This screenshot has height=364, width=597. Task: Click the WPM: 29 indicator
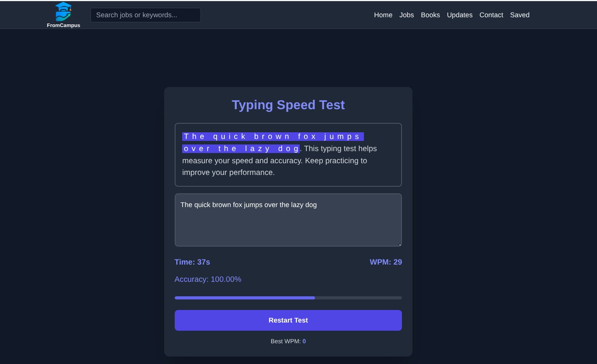(386, 262)
